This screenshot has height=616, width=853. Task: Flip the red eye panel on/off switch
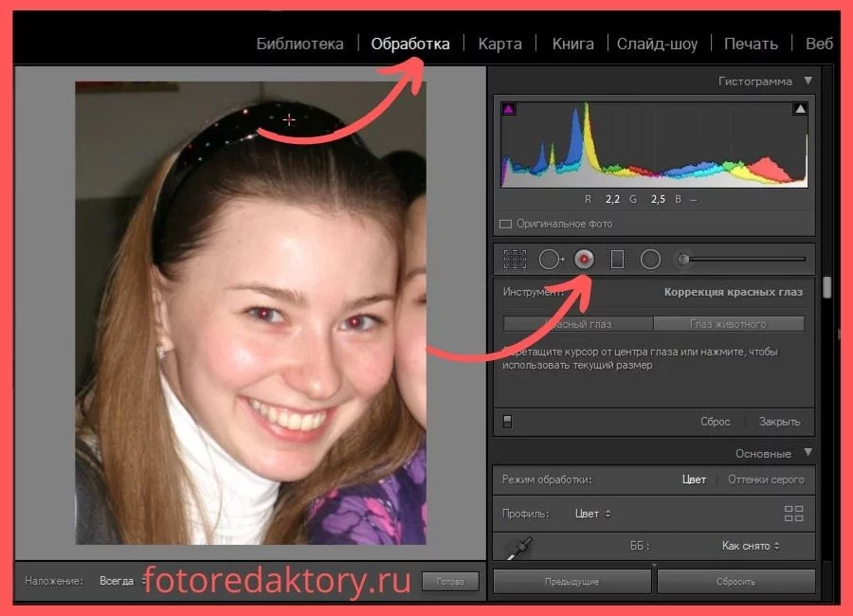click(508, 422)
